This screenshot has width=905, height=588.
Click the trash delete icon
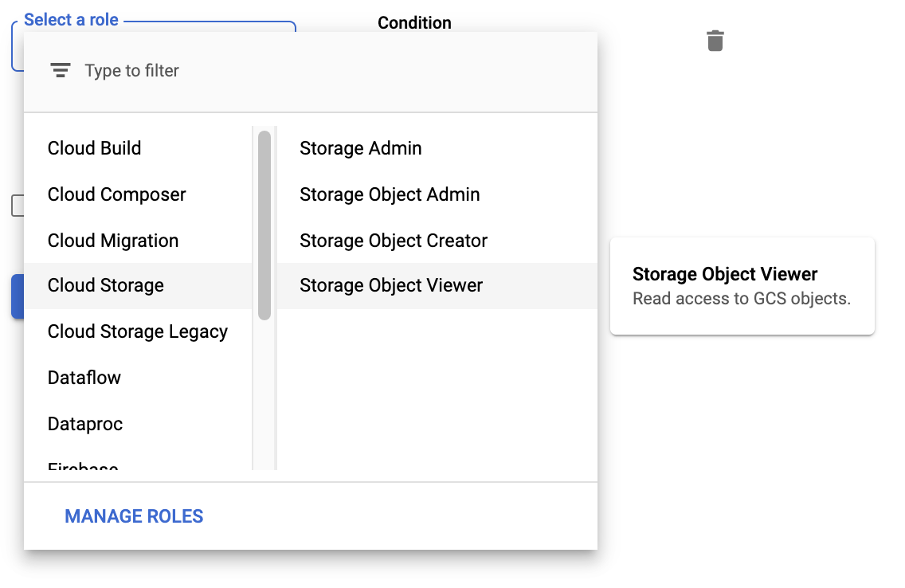(715, 41)
